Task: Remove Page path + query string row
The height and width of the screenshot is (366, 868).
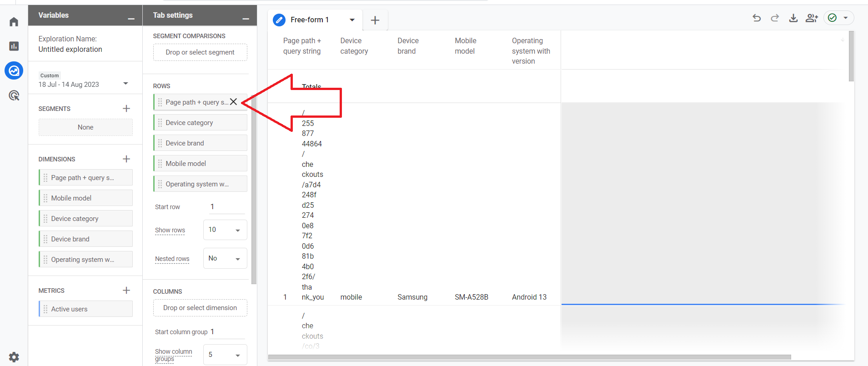Action: [233, 102]
